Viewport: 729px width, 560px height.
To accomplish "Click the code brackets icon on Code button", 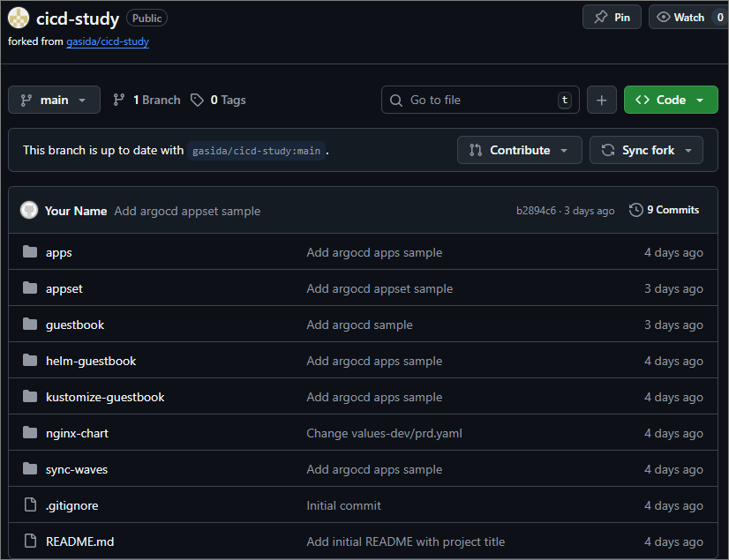I will (642, 100).
